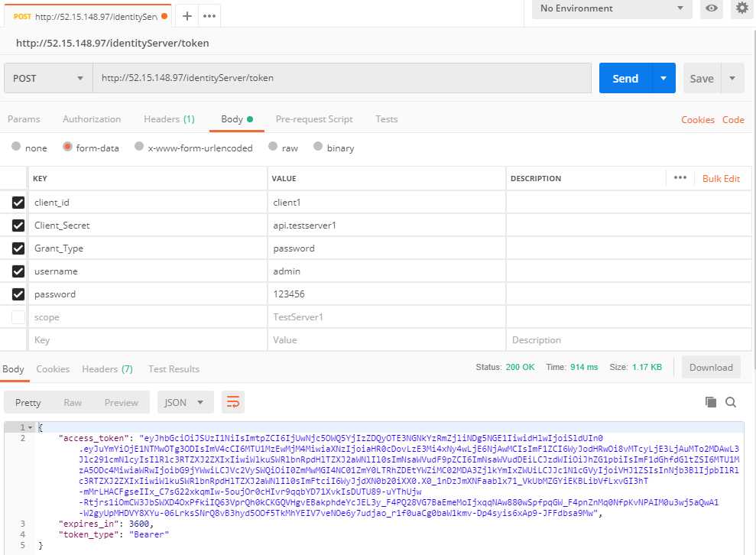The height and width of the screenshot is (555, 756).
Task: Open the response Headers (7) tab
Action: [x=107, y=369]
